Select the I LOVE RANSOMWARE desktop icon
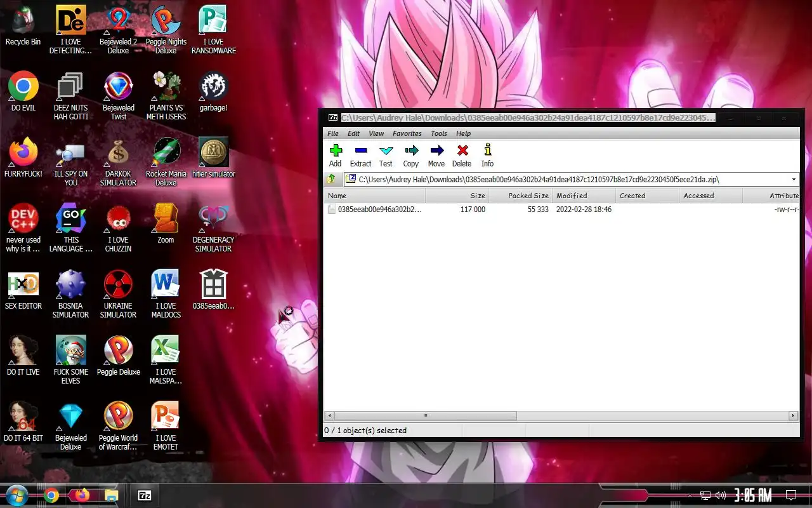The image size is (812, 508). (213, 30)
